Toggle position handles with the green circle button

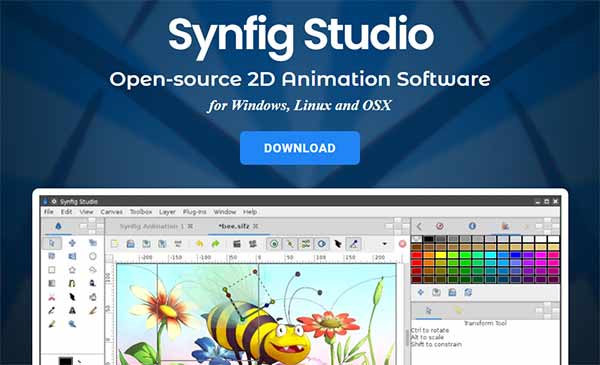pos(274,244)
